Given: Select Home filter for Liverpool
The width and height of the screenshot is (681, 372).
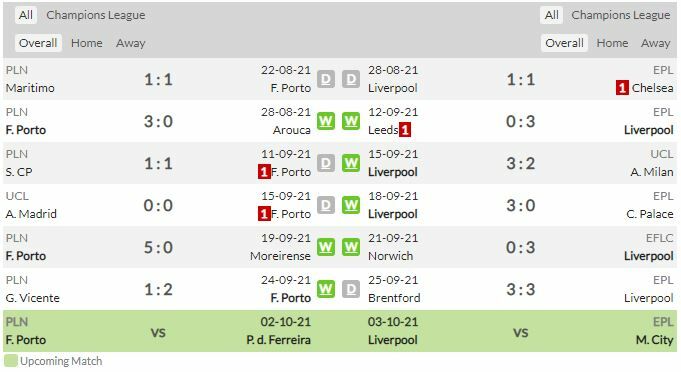Looking at the screenshot, I should pyautogui.click(x=612, y=43).
